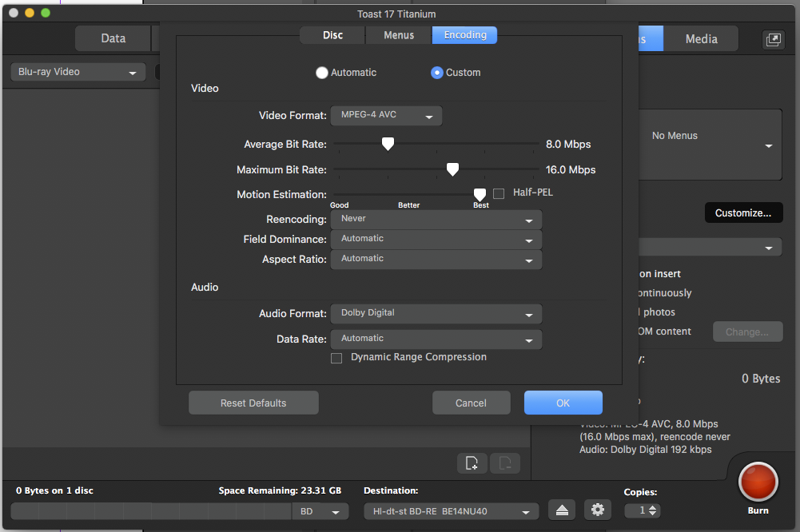Switch to the Disc tab

(x=332, y=35)
